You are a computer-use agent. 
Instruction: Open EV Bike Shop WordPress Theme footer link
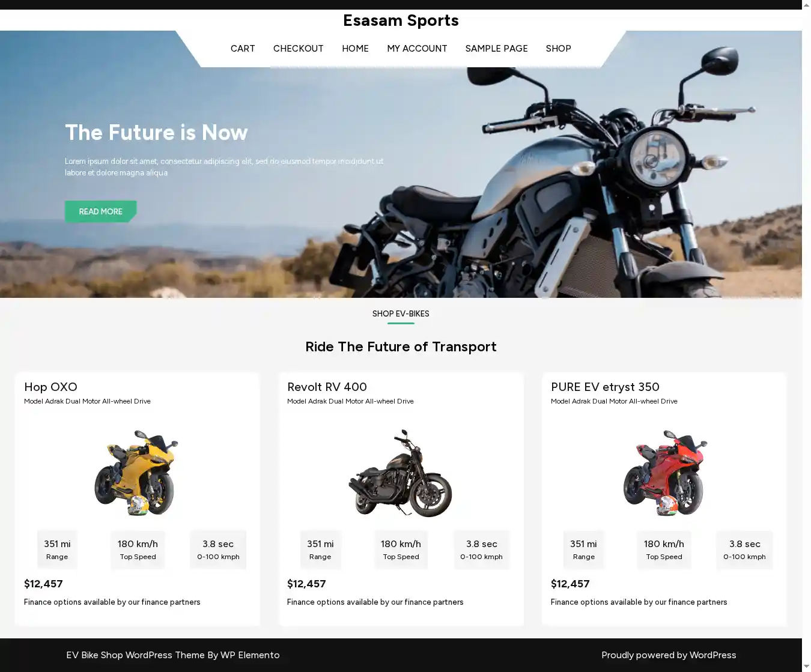tap(172, 655)
